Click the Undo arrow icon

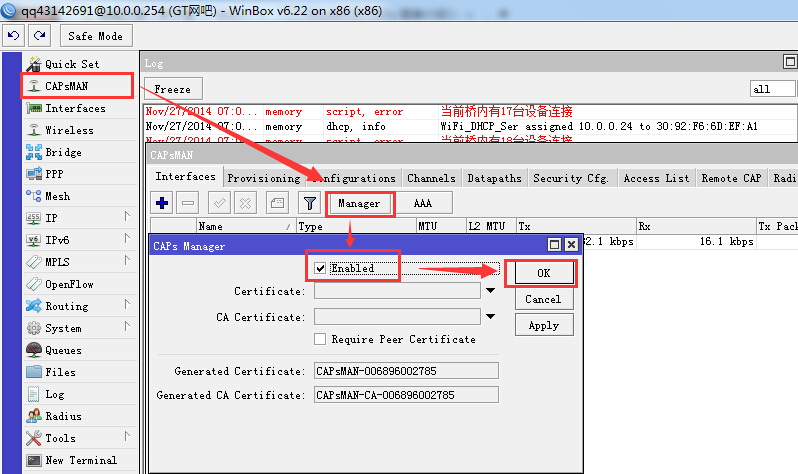[x=14, y=36]
